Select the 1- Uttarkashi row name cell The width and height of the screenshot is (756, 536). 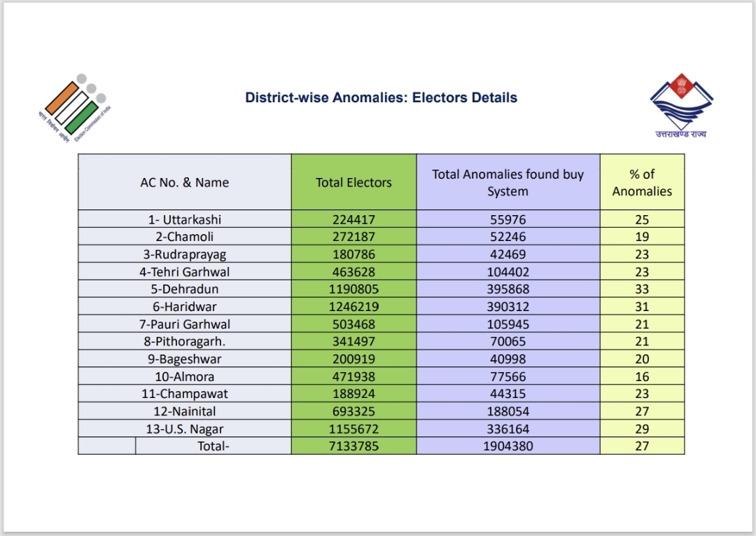click(x=185, y=219)
